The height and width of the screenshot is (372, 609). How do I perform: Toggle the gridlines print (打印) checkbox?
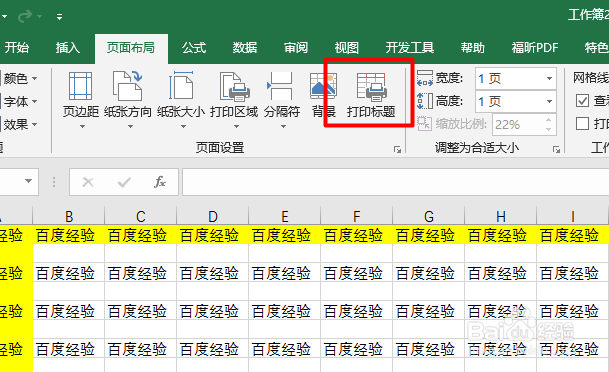point(582,124)
